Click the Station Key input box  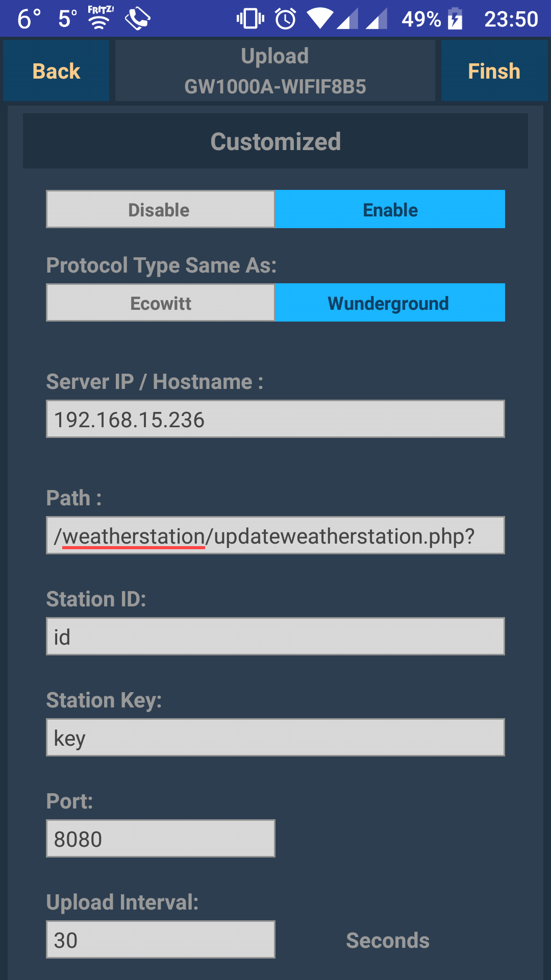[275, 738]
